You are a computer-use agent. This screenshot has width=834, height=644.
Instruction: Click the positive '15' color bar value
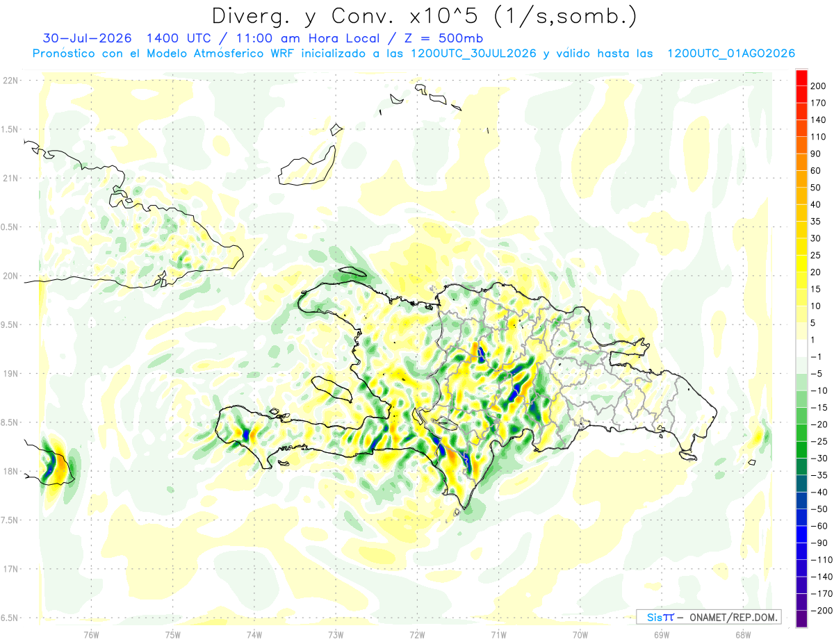(816, 289)
